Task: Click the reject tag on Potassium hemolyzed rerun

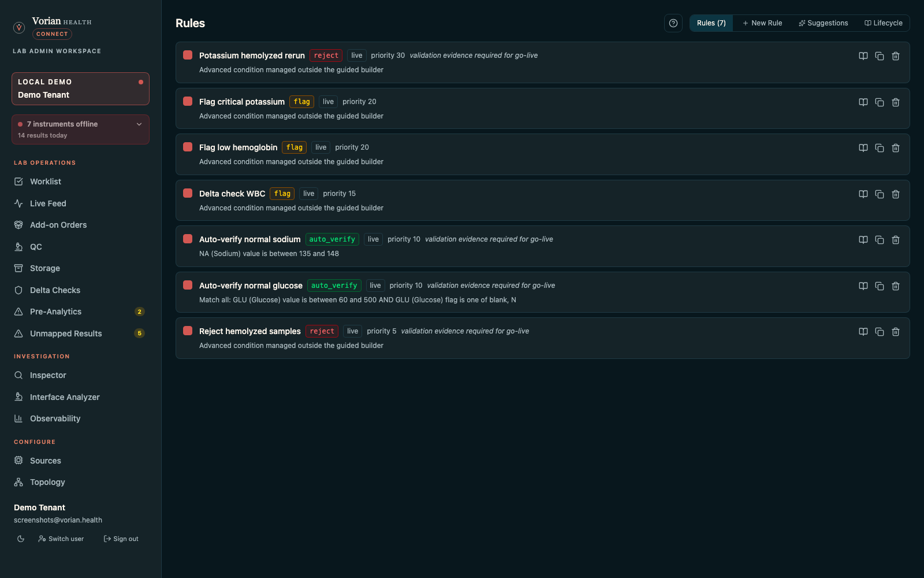Action: tap(326, 55)
